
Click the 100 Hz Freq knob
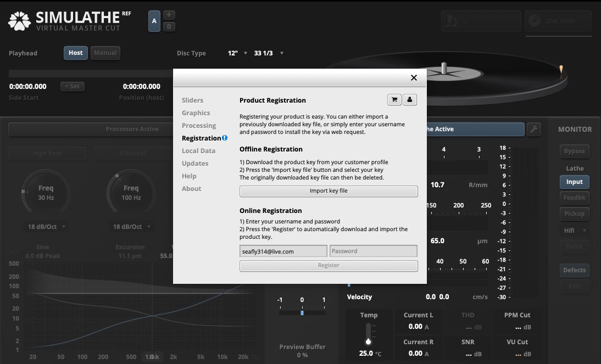[x=131, y=193]
